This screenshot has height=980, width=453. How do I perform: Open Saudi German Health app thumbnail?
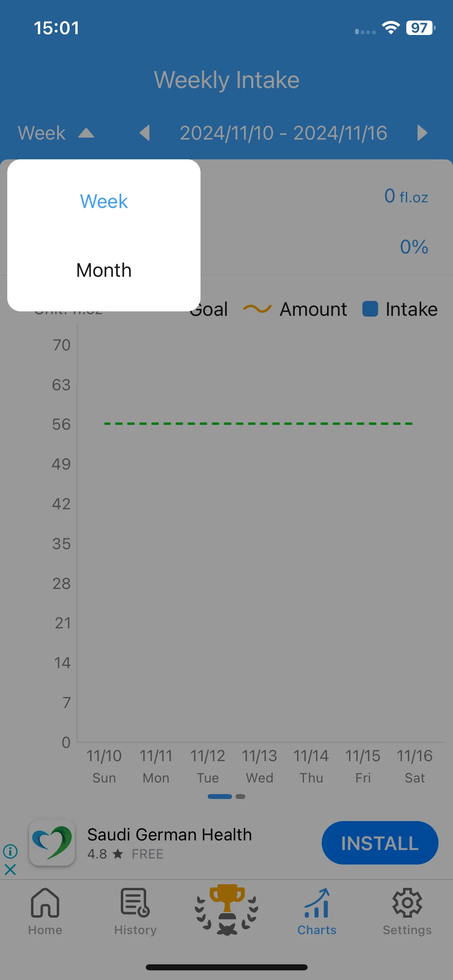point(52,843)
